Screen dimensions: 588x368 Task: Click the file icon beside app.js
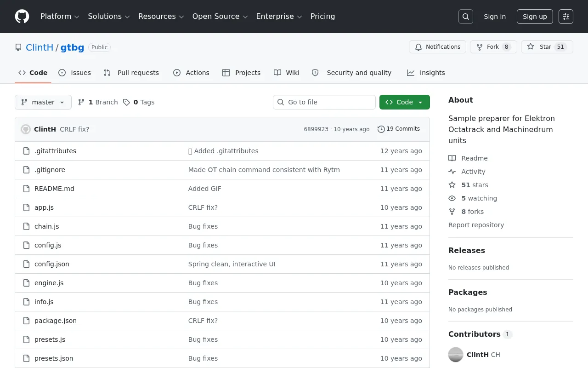click(27, 207)
